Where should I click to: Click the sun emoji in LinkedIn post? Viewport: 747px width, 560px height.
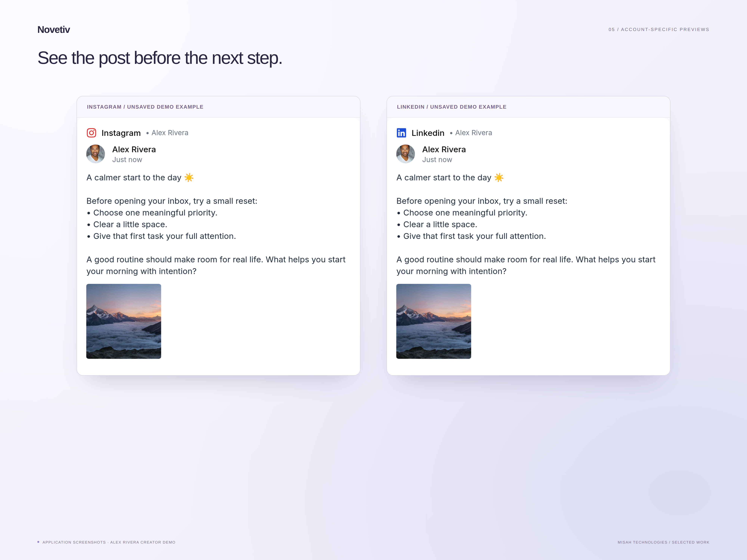[499, 178]
